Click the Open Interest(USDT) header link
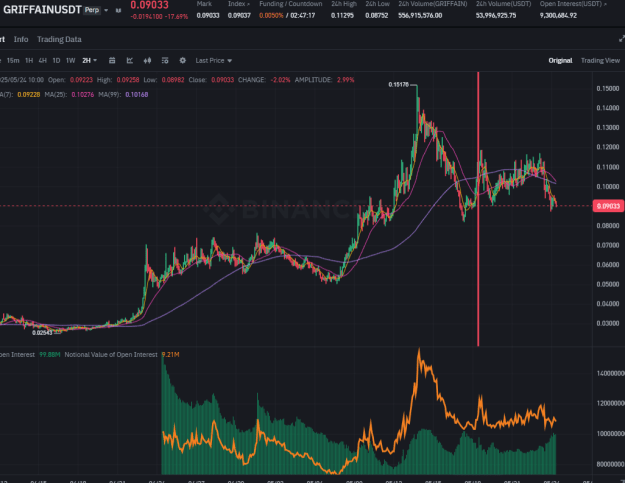Viewport: 625px width, 483px height. point(573,4)
